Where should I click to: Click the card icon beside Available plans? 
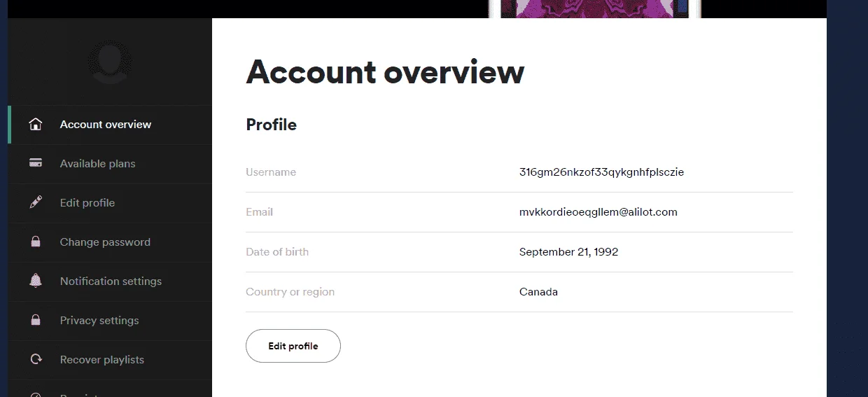[x=36, y=163]
